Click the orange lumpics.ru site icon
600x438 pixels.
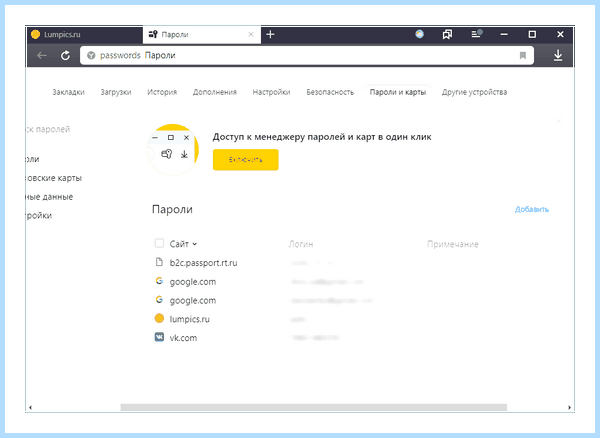(x=159, y=318)
